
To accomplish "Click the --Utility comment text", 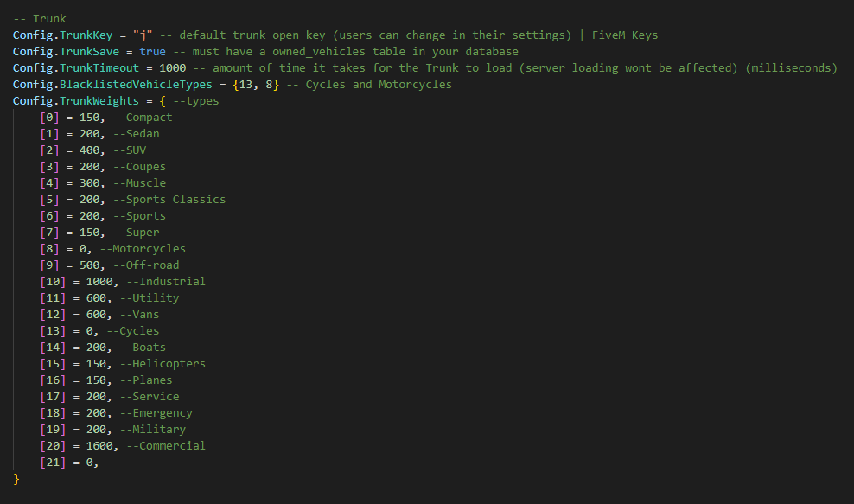I will coord(150,298).
